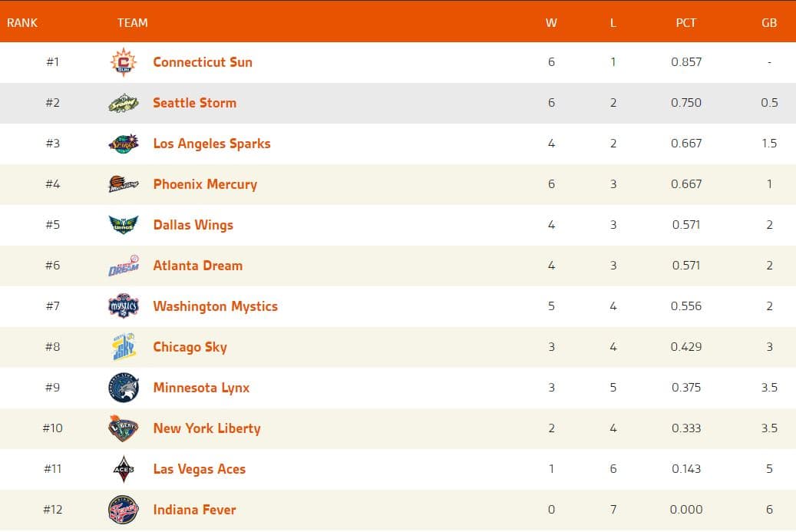Sort standings by the PCT column header
Viewport: 796px width, 532px height.
pos(685,22)
